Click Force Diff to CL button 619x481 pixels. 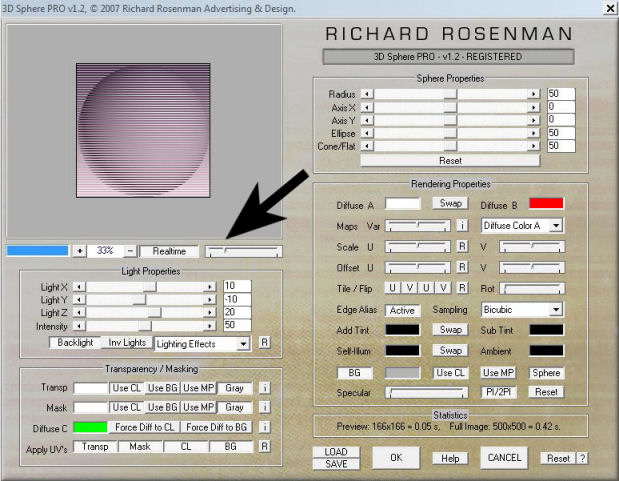pyautogui.click(x=144, y=427)
